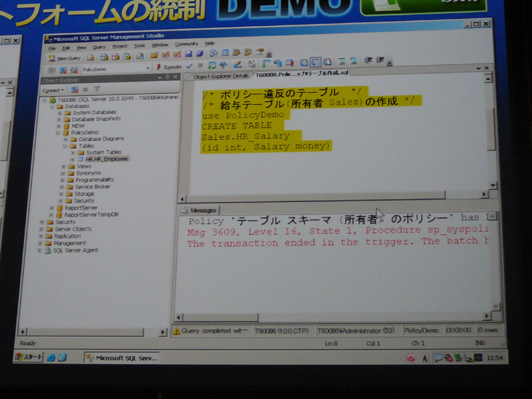Expand the Views folder
532x399 pixels.
point(63,167)
